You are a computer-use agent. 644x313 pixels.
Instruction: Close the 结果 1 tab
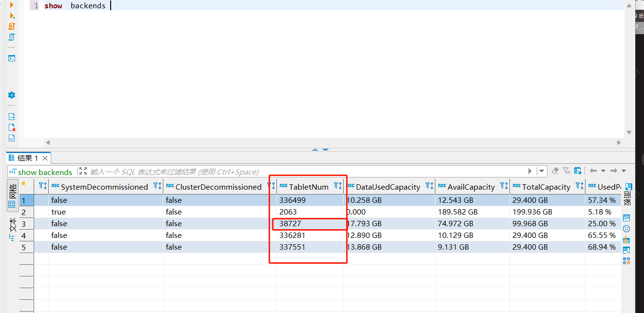pos(45,158)
